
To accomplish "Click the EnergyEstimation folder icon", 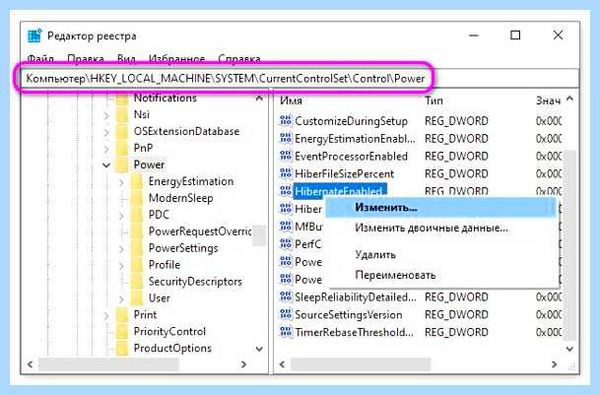I will click(x=137, y=181).
